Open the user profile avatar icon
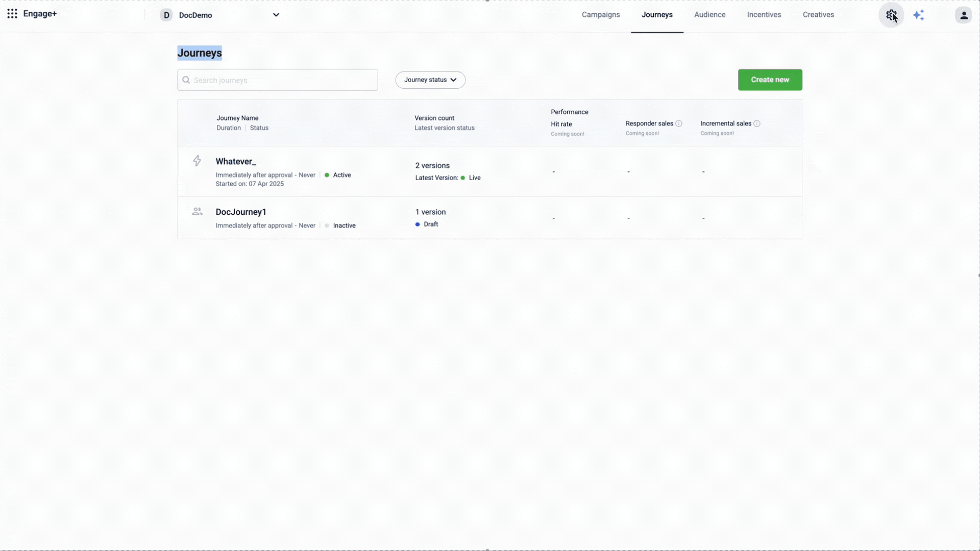 [x=964, y=15]
